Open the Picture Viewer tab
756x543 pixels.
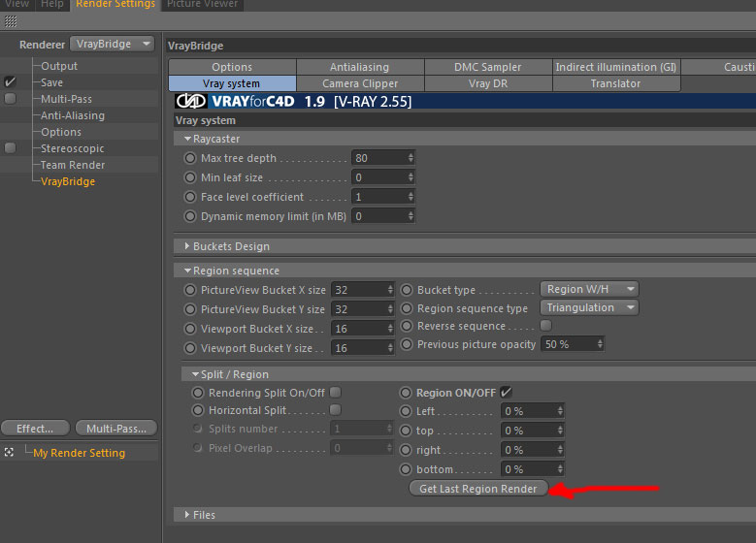point(202,4)
